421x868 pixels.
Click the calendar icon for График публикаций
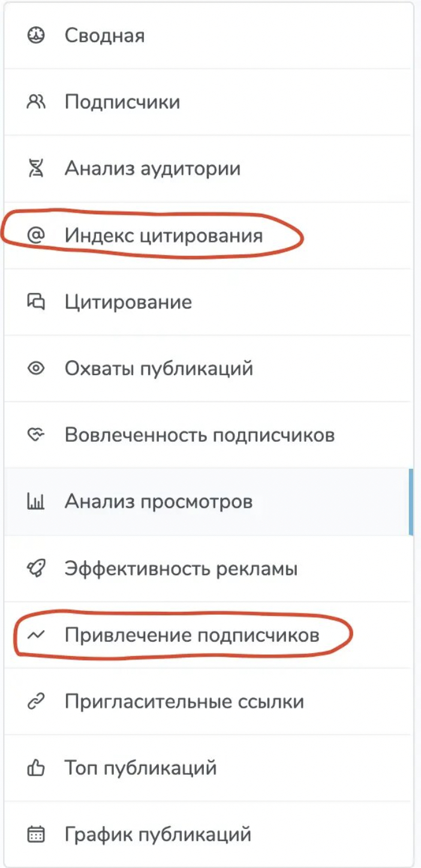pos(37,834)
